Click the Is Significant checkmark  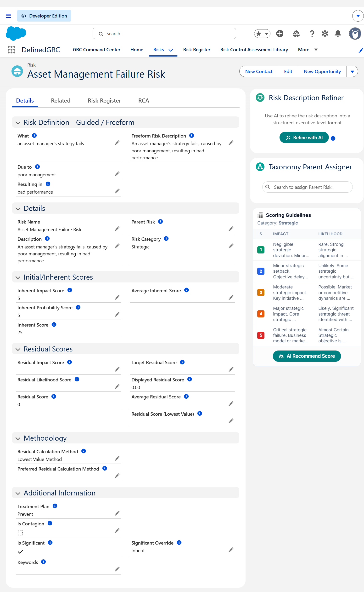pos(20,552)
